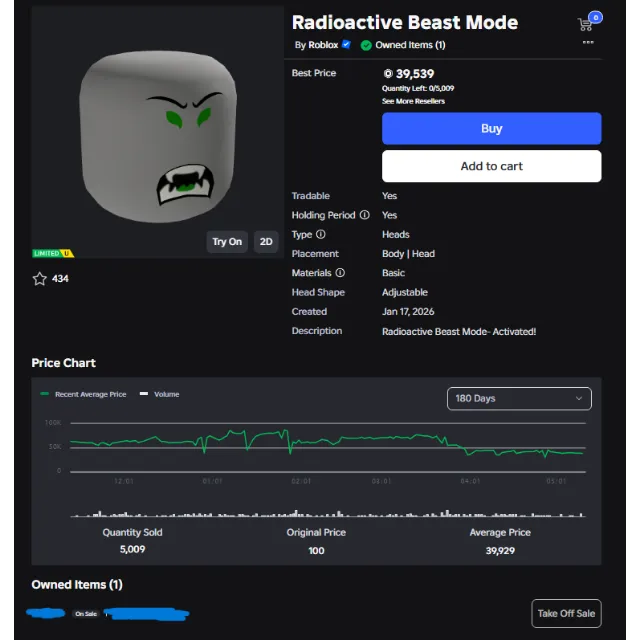The height and width of the screenshot is (640, 640).
Task: Click the Average Price value 39,929
Action: click(x=500, y=551)
